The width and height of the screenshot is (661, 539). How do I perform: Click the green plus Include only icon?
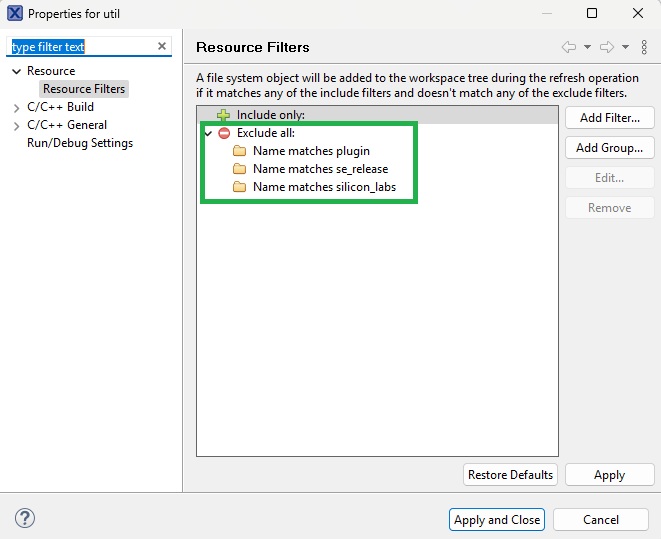[x=223, y=115]
